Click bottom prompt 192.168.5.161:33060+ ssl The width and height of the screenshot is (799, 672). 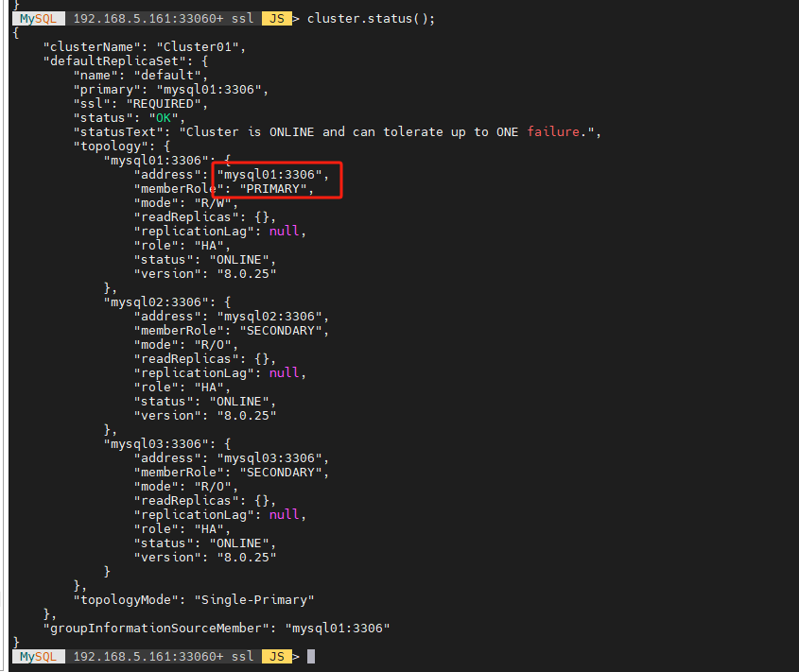coord(163,657)
